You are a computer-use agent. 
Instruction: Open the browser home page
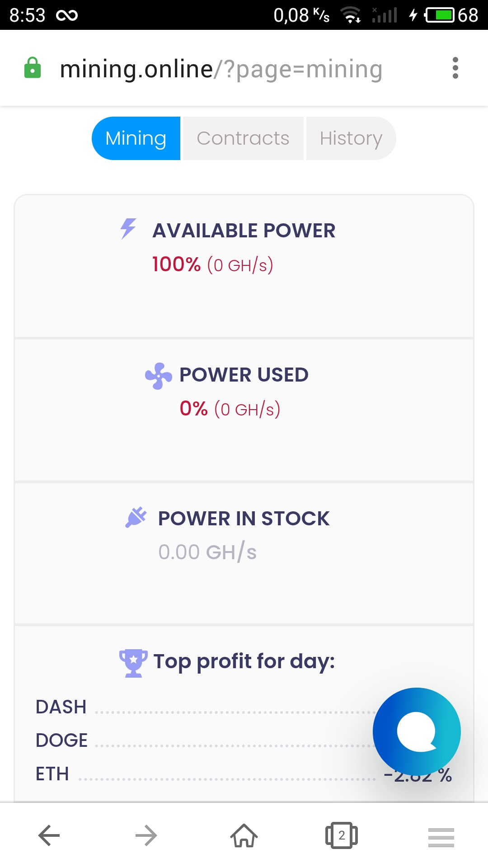pyautogui.click(x=244, y=835)
